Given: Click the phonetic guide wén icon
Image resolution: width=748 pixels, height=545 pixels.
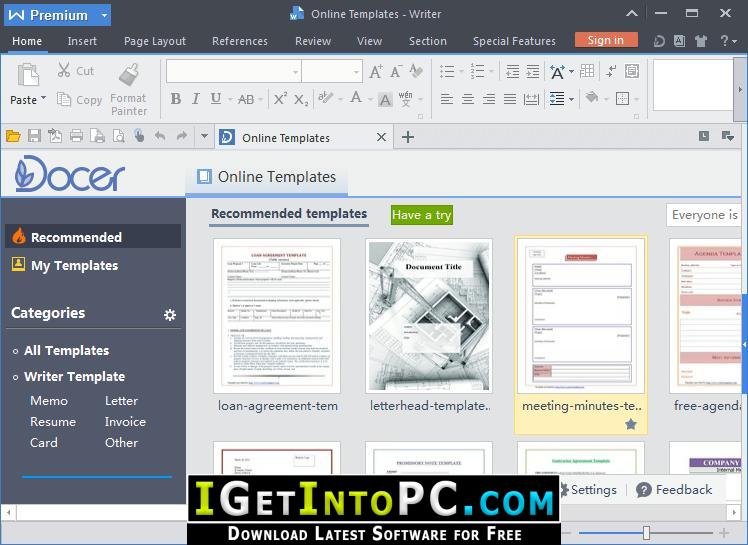Looking at the screenshot, I should point(405,99).
